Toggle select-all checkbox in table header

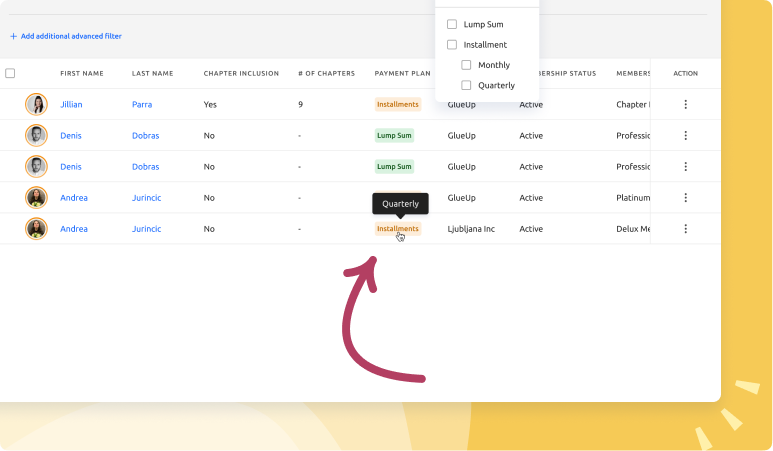point(10,73)
